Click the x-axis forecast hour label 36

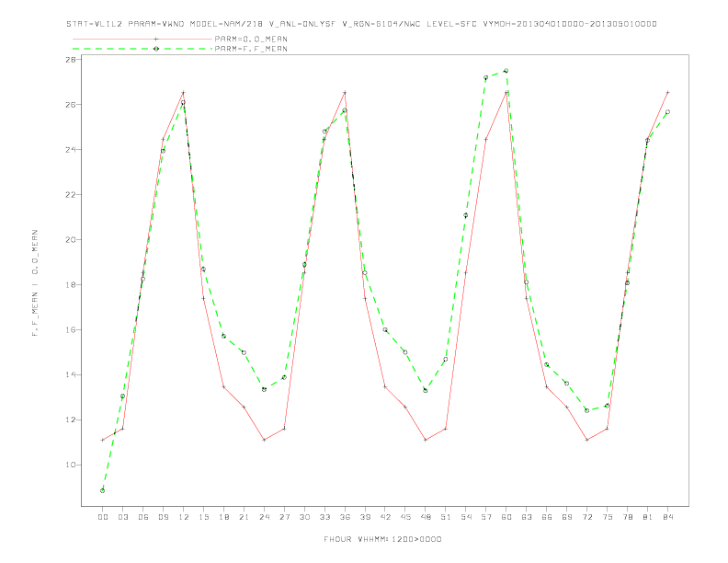tap(345, 517)
